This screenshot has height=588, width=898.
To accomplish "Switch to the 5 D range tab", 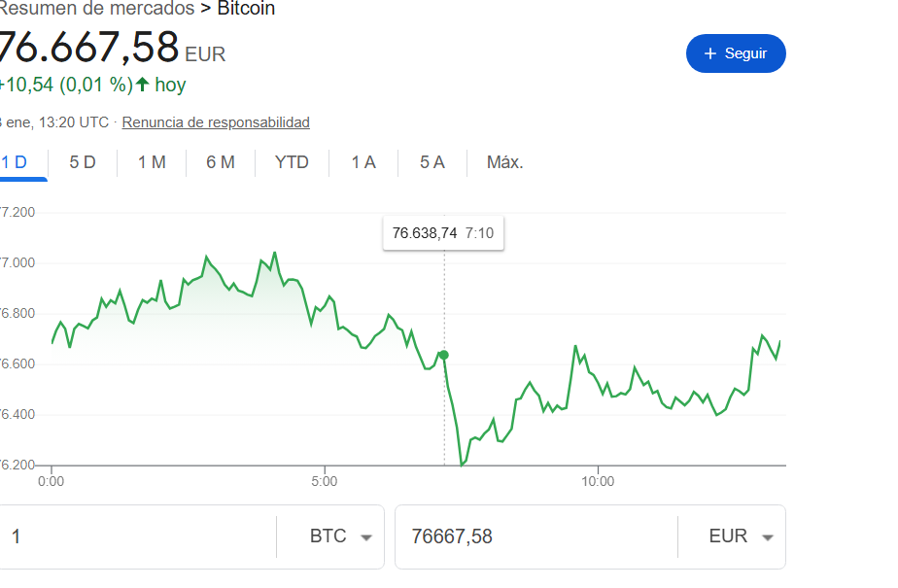I will [83, 162].
